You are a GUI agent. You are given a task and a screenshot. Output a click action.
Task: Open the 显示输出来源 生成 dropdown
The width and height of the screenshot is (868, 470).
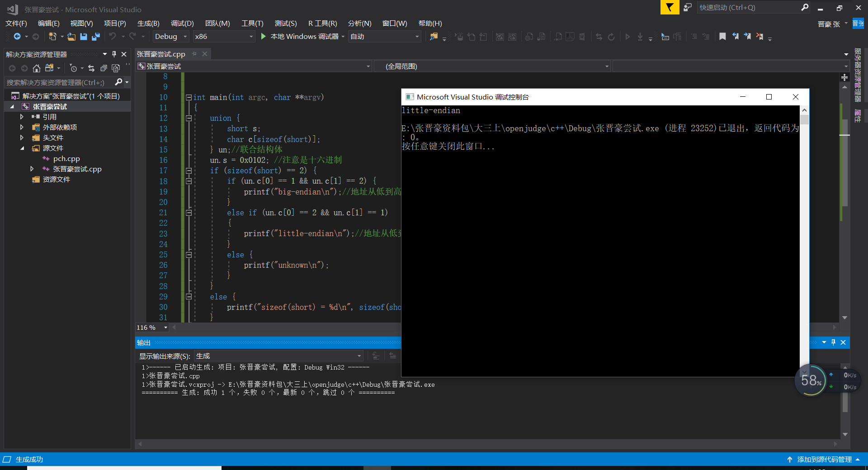[x=278, y=356]
